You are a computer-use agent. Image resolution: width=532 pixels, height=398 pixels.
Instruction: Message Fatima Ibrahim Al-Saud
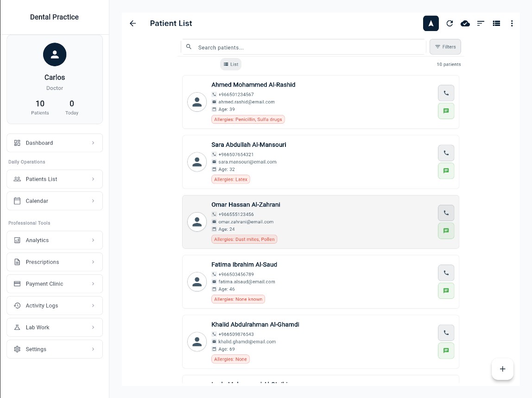tap(446, 291)
